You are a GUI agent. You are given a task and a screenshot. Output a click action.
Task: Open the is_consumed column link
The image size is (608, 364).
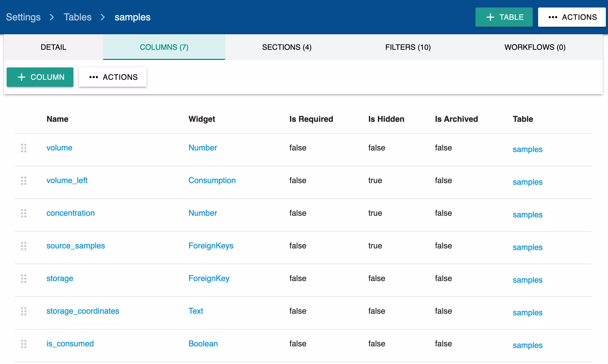[70, 344]
